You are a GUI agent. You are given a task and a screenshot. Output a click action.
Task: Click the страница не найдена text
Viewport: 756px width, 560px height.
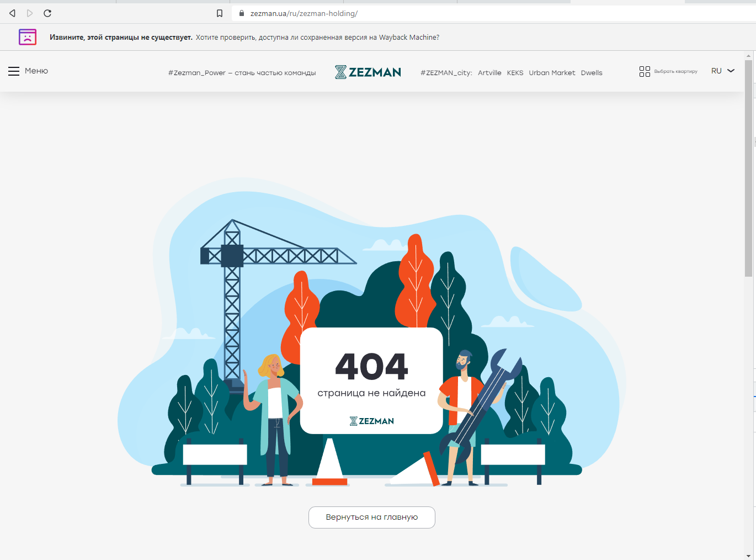[372, 393]
